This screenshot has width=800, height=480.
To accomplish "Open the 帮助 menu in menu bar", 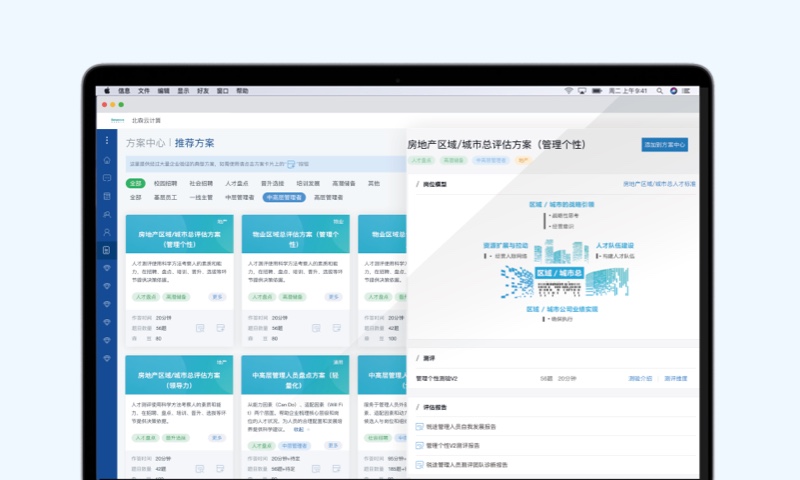I will coord(242,90).
